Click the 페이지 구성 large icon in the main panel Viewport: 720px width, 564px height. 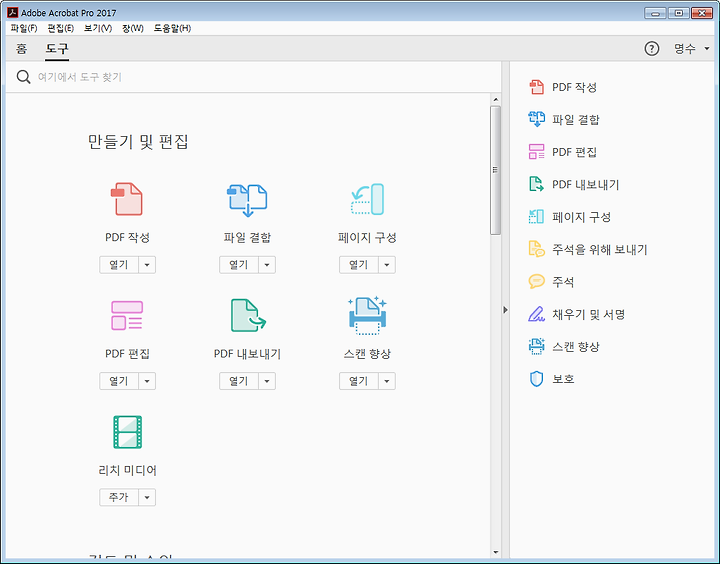tap(367, 199)
